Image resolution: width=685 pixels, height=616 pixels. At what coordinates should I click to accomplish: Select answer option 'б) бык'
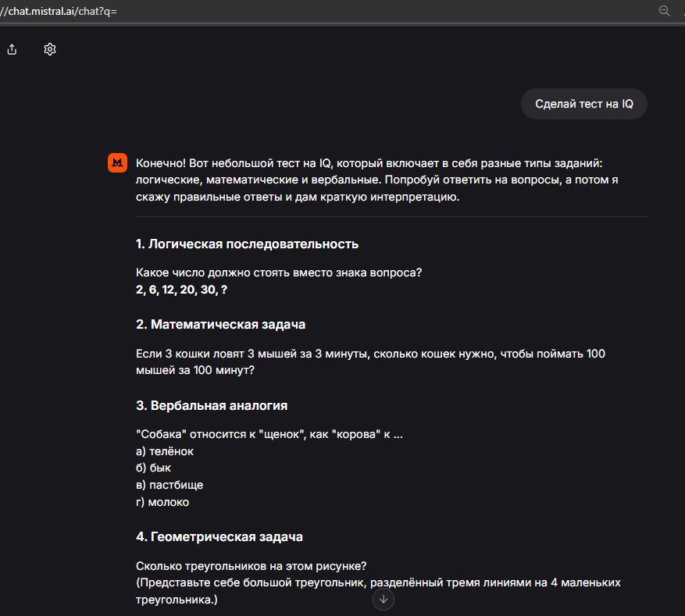pos(153,468)
